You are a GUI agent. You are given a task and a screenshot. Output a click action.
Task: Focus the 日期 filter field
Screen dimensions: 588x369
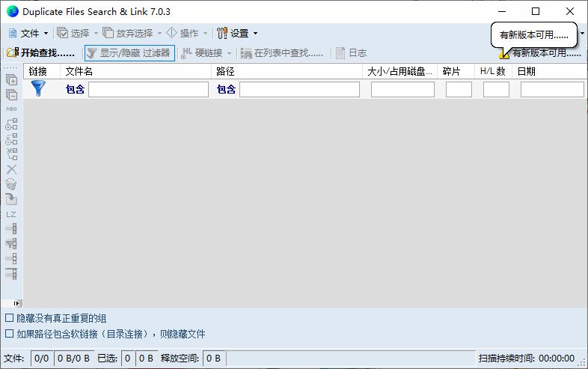click(x=552, y=90)
